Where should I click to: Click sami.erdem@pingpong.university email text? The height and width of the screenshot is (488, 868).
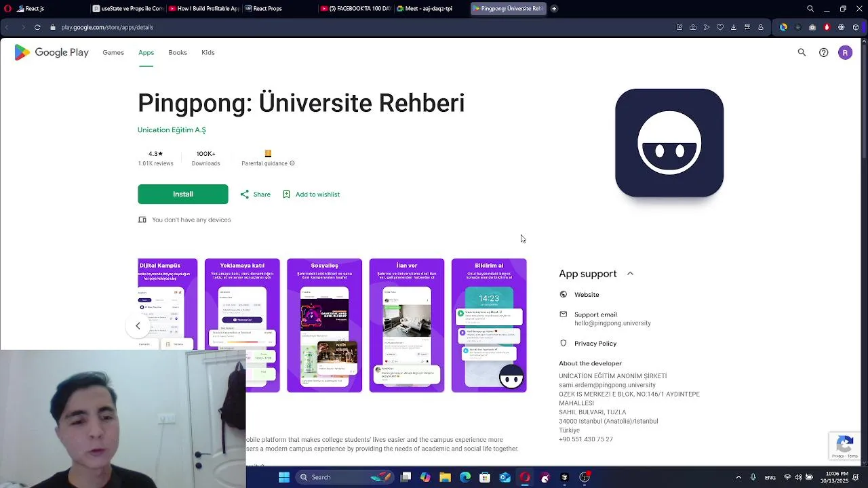[607, 385]
